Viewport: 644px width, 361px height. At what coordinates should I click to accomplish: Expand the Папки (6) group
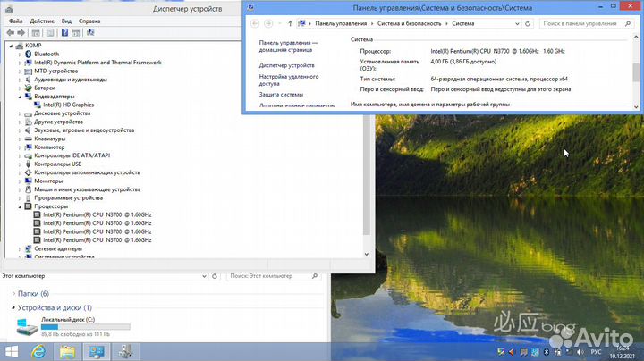pyautogui.click(x=13, y=293)
